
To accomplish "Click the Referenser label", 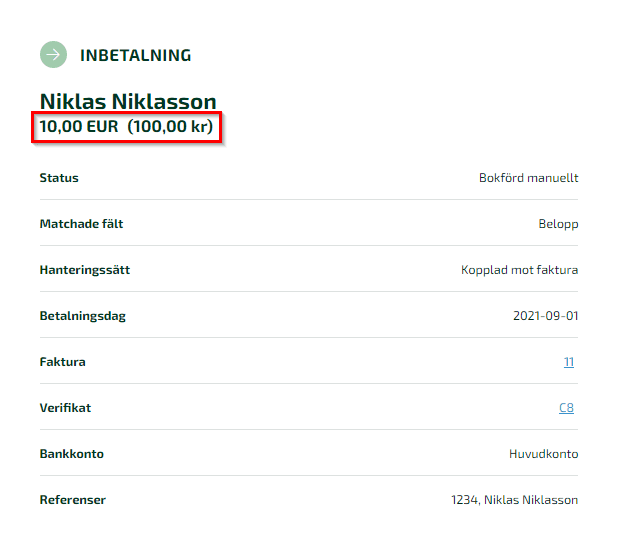I will tap(73, 500).
